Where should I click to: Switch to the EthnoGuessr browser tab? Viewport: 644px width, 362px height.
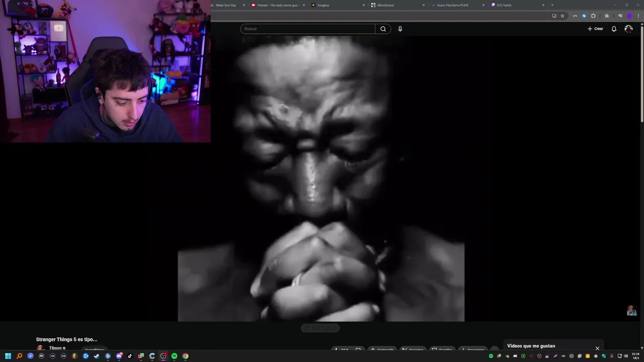coord(397,5)
